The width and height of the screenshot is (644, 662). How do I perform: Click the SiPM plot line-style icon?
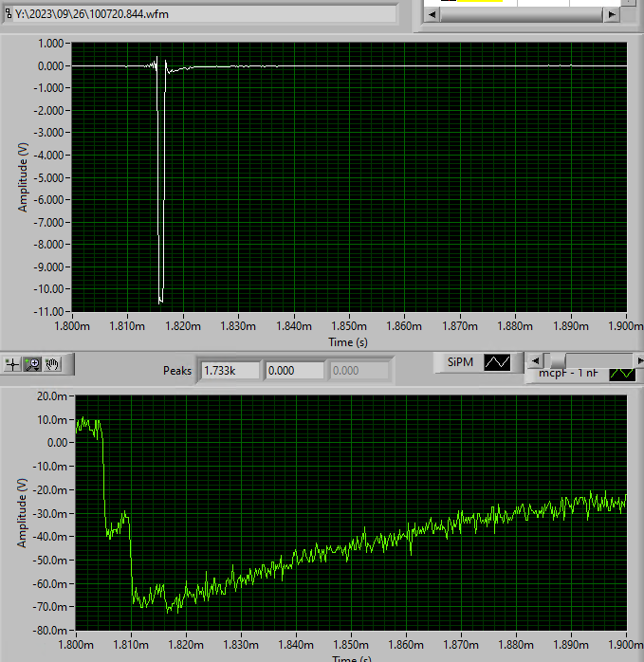497,362
